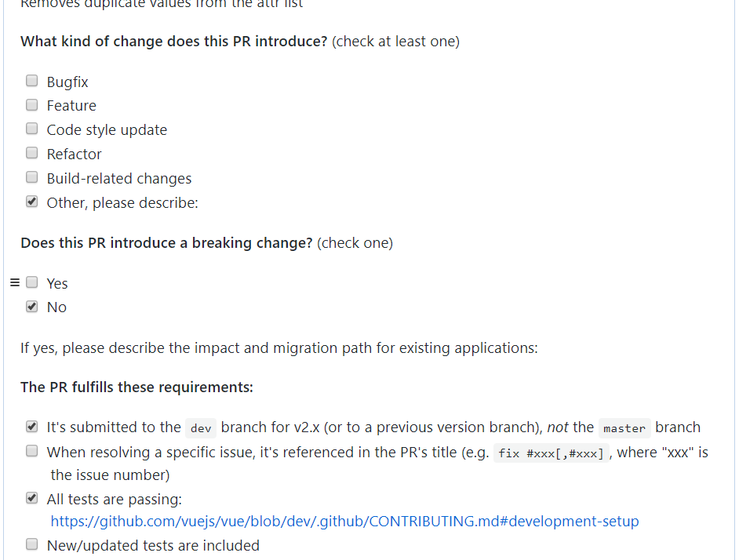Click the 'dev' inline code label
This screenshot has height=560, width=739.
pyautogui.click(x=201, y=428)
